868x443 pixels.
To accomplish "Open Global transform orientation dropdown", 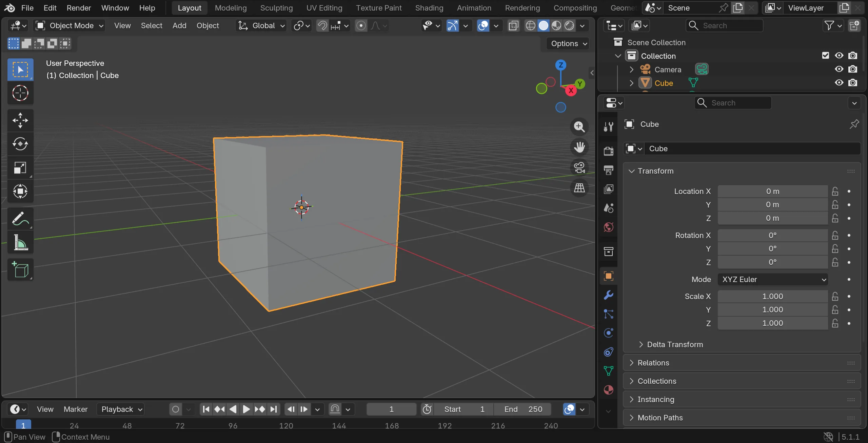I will point(261,26).
